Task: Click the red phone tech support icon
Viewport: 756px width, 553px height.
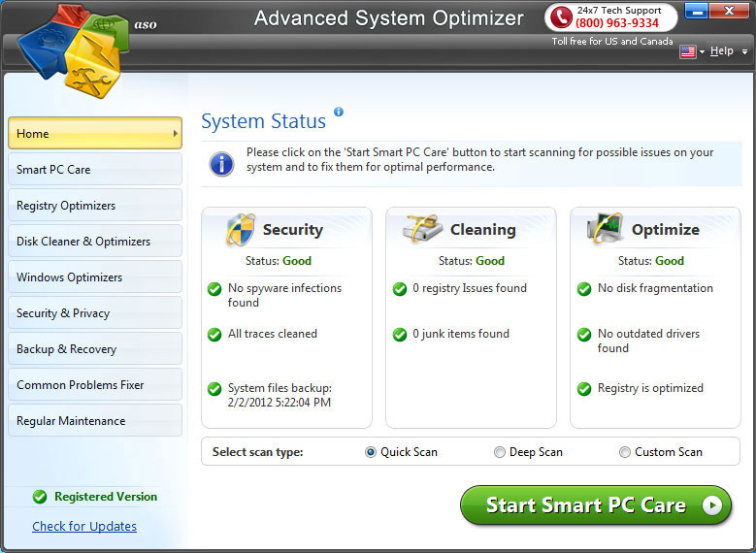Action: 560,17
